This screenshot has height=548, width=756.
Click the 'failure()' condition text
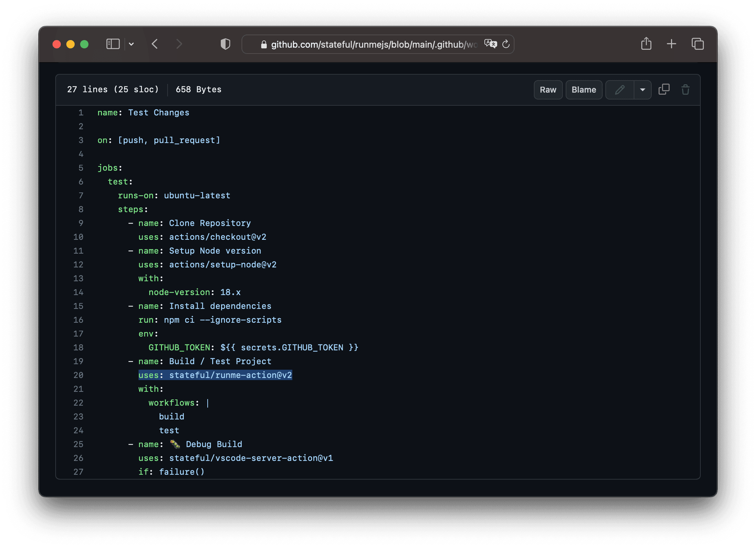pos(182,472)
